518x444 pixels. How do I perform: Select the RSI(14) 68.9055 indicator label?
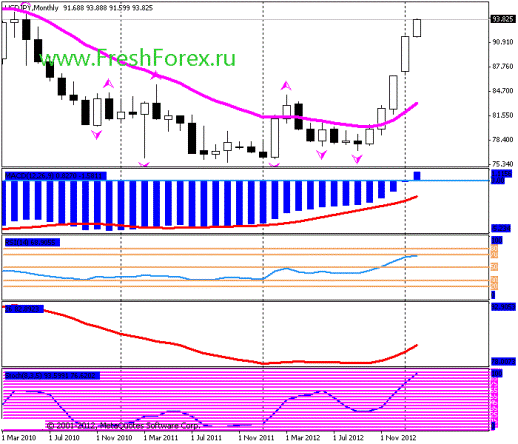click(x=32, y=242)
